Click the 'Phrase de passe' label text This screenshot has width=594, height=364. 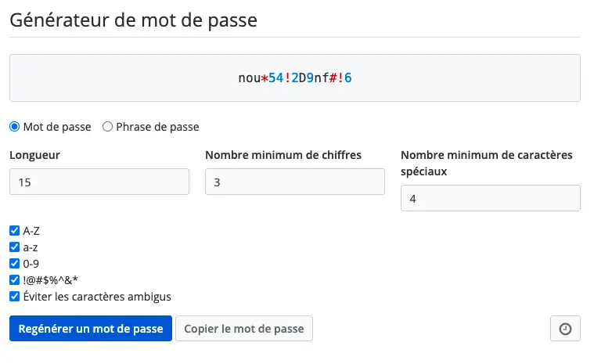click(x=157, y=127)
